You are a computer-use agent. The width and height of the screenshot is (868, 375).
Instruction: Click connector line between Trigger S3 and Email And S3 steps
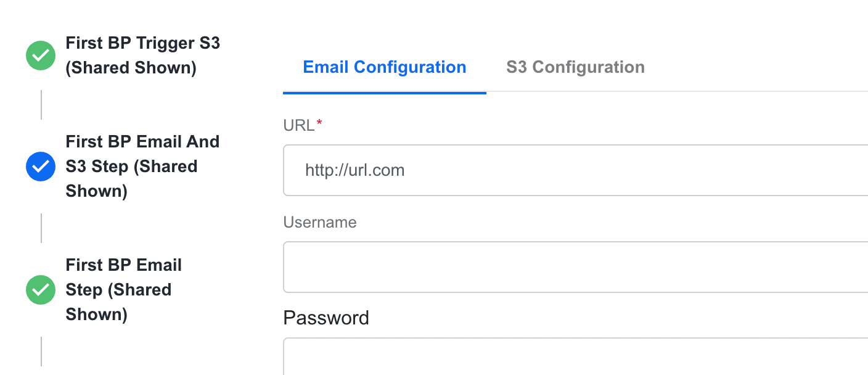click(41, 105)
